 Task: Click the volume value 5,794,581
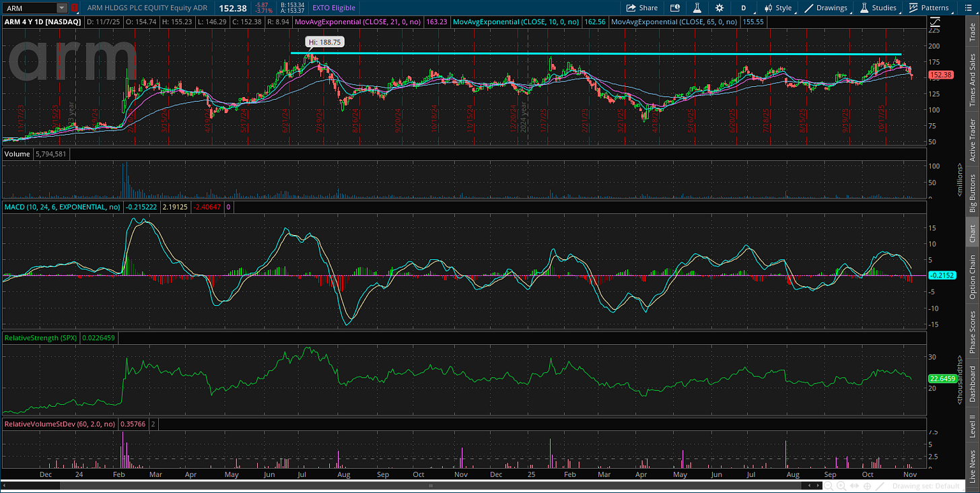(50, 154)
